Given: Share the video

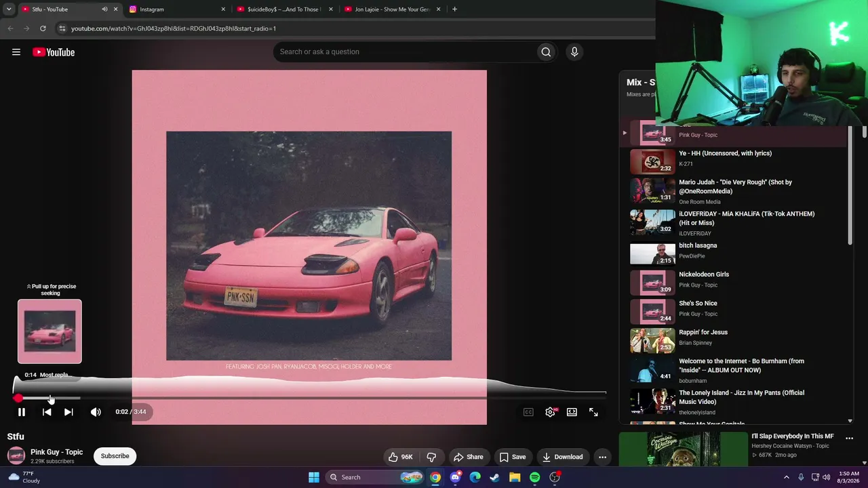Looking at the screenshot, I should tap(469, 457).
